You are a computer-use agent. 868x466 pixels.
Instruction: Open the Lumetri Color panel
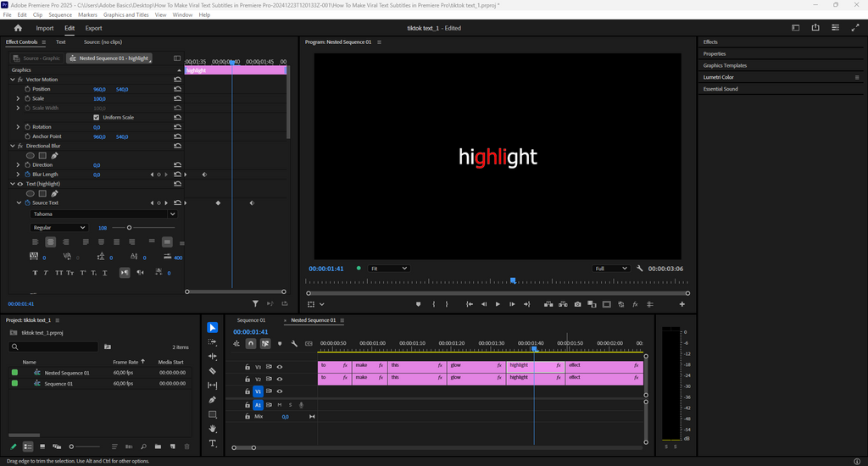tap(719, 77)
